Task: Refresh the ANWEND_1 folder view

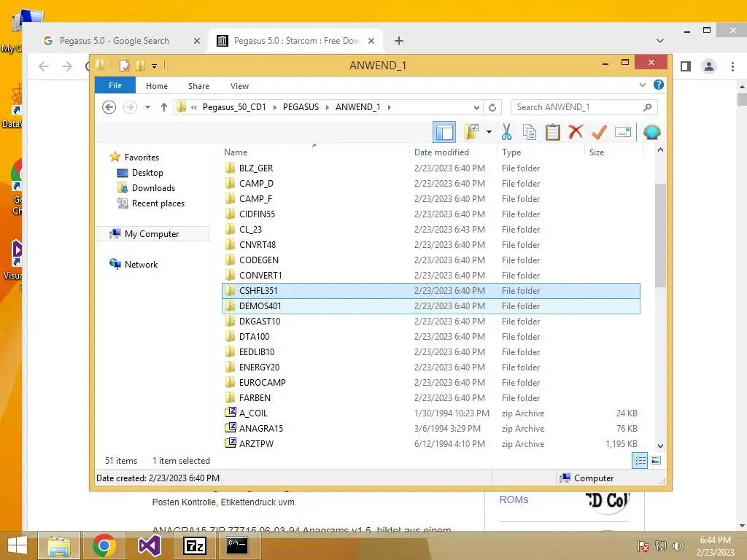Action: point(492,107)
